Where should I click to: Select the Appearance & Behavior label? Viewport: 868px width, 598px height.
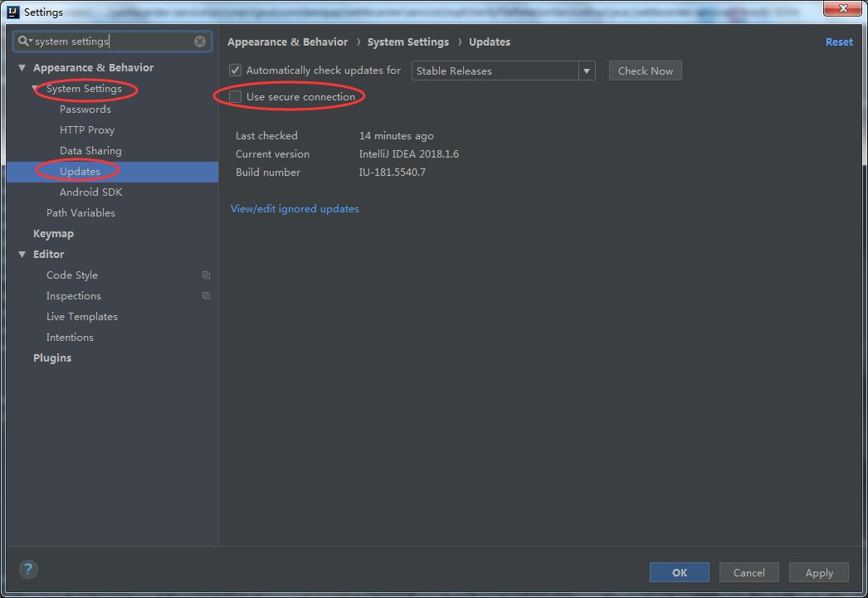coord(94,67)
